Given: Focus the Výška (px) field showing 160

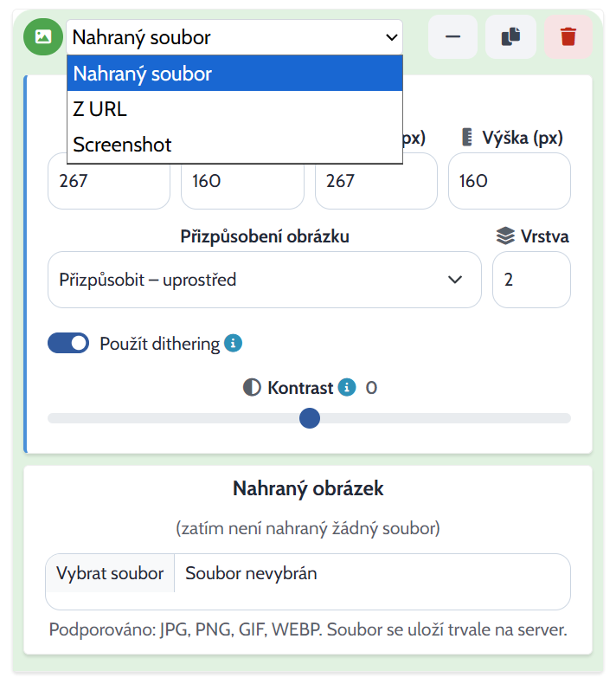Looking at the screenshot, I should pyautogui.click(x=510, y=181).
